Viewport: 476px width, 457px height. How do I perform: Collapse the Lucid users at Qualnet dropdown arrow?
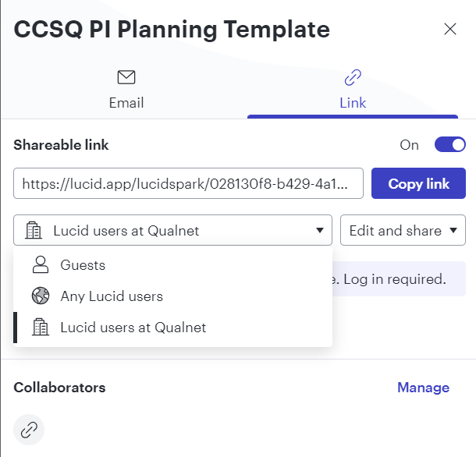coord(320,230)
